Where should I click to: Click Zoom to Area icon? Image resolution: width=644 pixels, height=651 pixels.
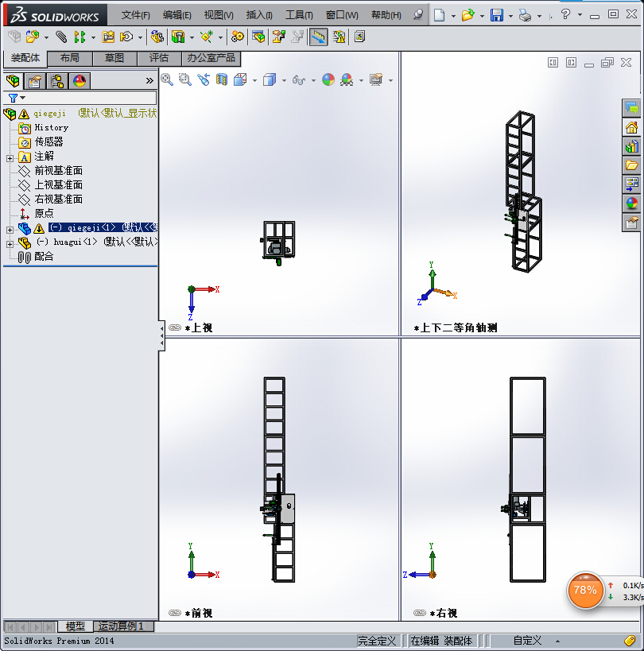pos(184,79)
